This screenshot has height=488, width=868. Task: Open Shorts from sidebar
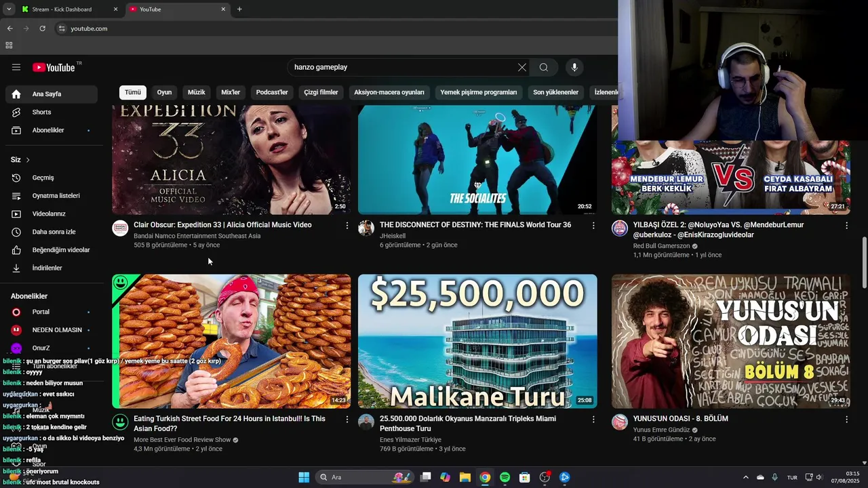pos(52,112)
